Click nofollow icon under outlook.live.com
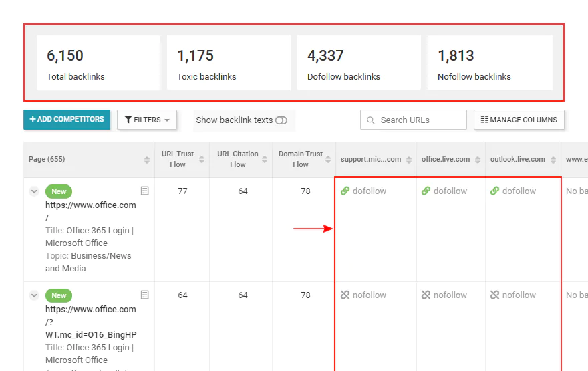This screenshot has width=588, height=371. pos(494,295)
